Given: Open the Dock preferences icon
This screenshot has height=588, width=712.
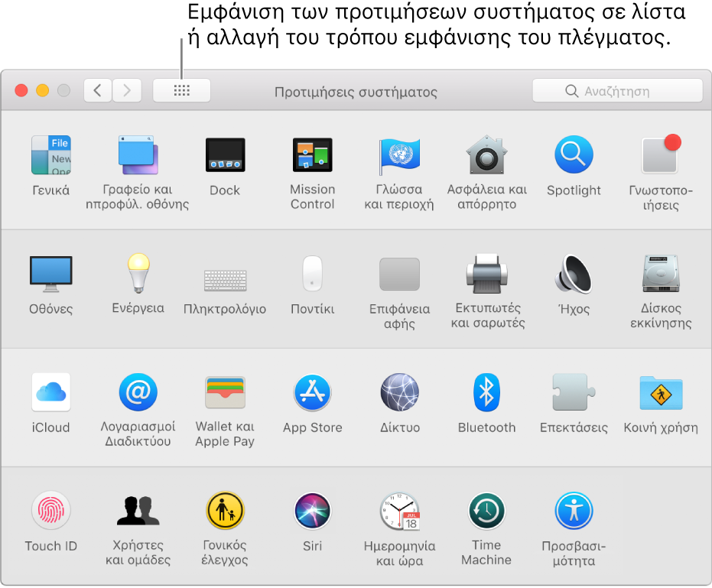Looking at the screenshot, I should point(225,154).
